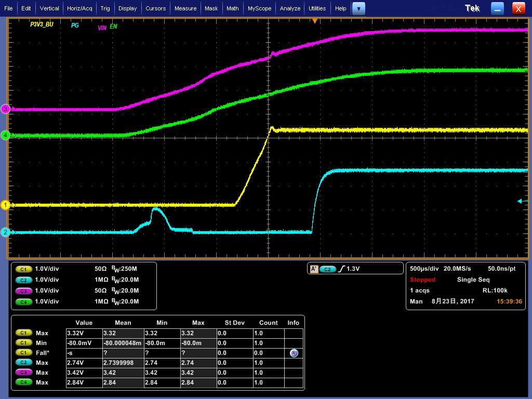This screenshot has height=399, width=532.
Task: Select the P3V3_BU waveform label
Action: click(x=42, y=24)
